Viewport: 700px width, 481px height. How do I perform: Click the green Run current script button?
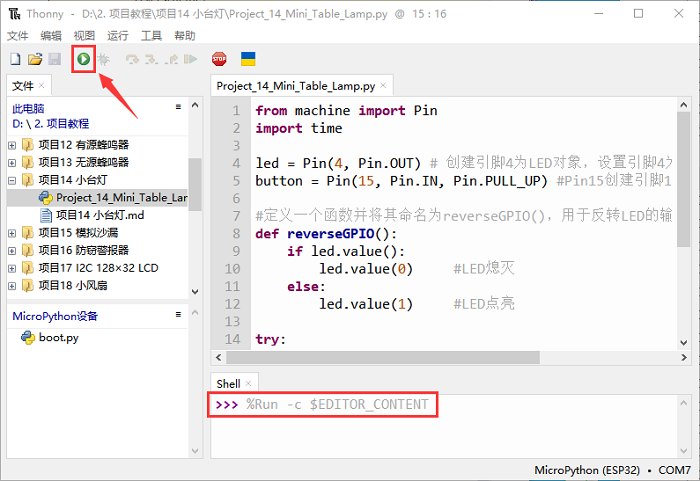point(83,60)
